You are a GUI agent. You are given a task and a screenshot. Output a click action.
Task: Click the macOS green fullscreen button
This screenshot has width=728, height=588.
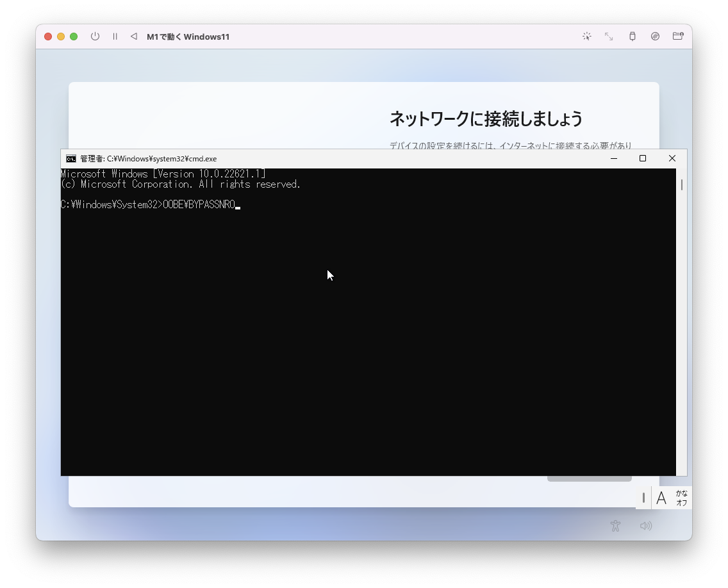[74, 37]
